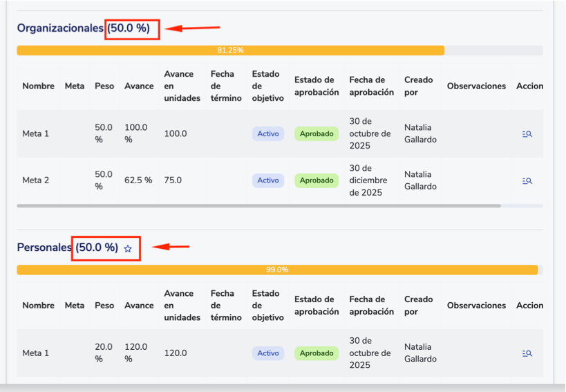Click Activo badge in Meta 2 row

[268, 180]
